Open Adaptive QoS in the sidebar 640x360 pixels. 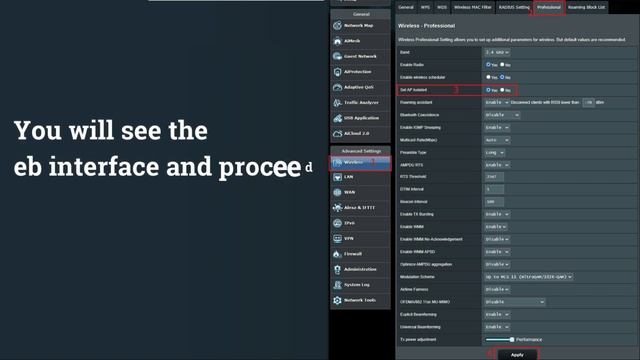[x=360, y=87]
